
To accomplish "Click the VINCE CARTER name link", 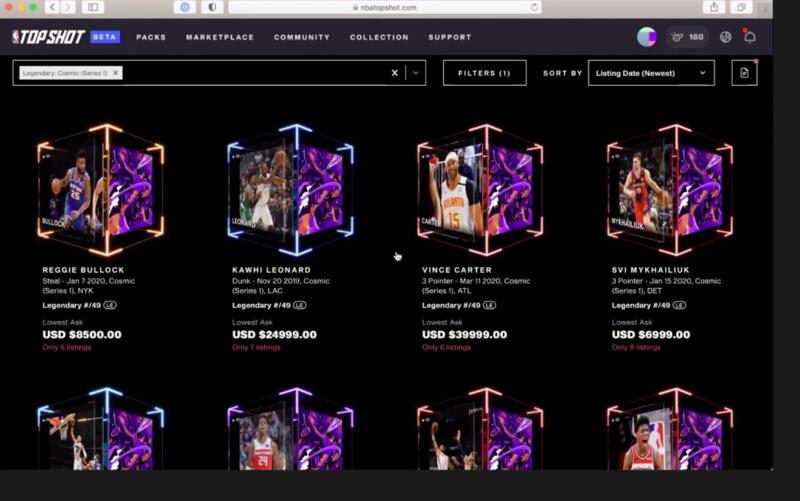I will click(x=457, y=270).
